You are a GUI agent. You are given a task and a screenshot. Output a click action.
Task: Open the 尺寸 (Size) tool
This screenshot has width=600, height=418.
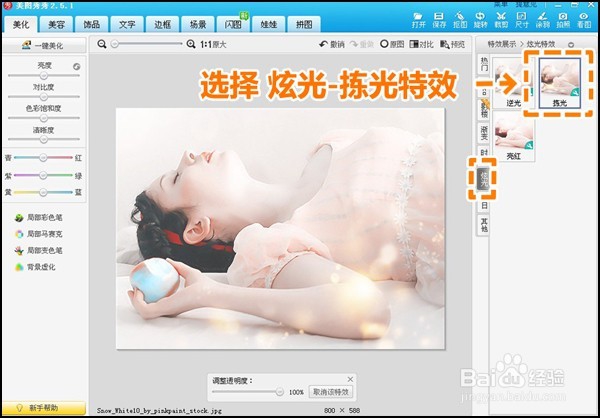[522, 20]
